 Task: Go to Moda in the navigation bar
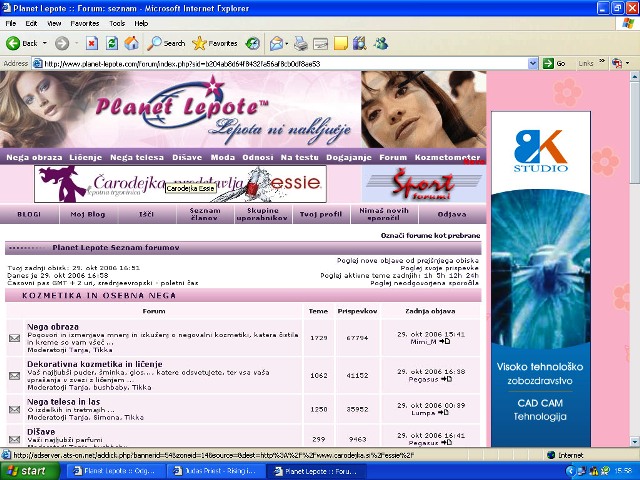coord(222,157)
